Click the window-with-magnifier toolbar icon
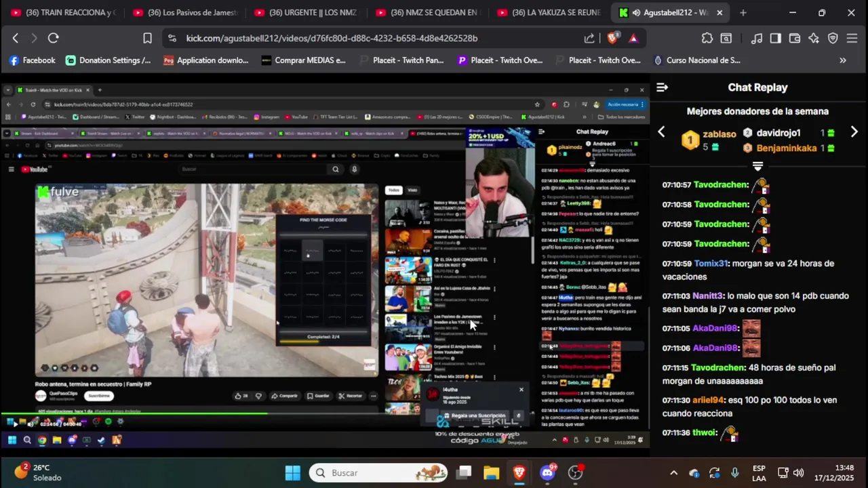 click(726, 39)
